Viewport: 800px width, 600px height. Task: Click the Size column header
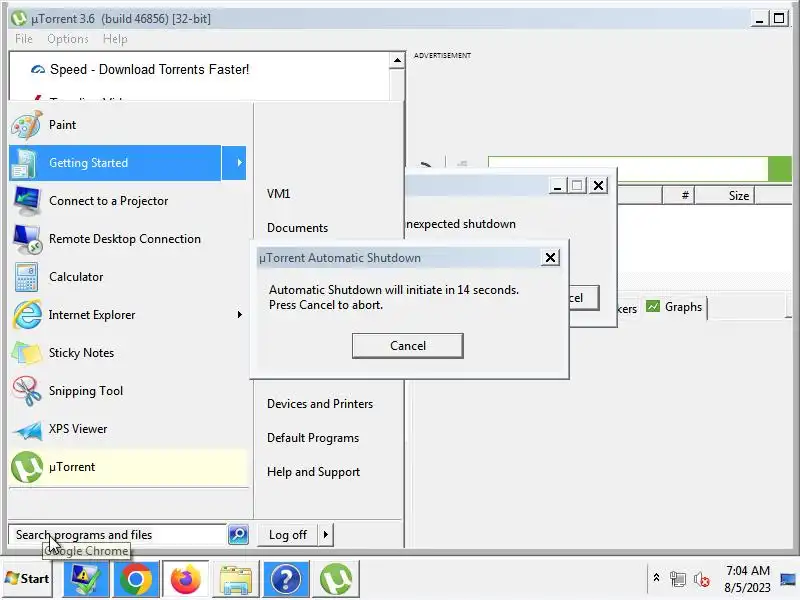click(724, 195)
